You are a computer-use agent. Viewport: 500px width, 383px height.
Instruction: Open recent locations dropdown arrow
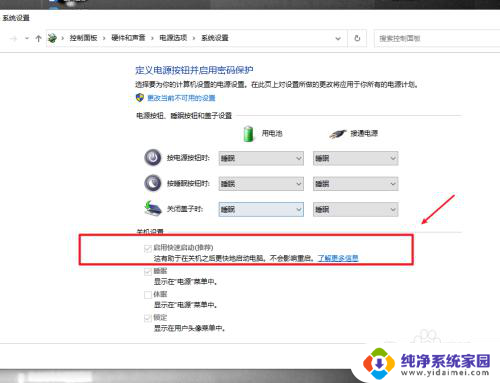[27, 38]
